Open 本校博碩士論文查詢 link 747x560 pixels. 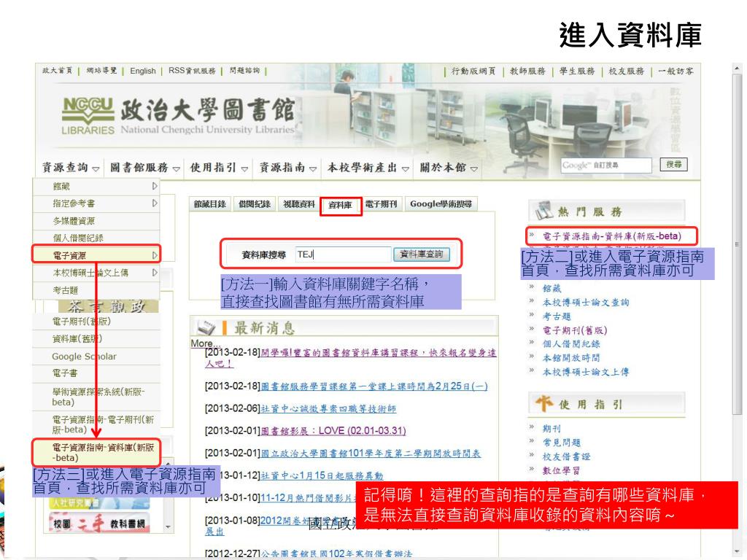(x=586, y=302)
